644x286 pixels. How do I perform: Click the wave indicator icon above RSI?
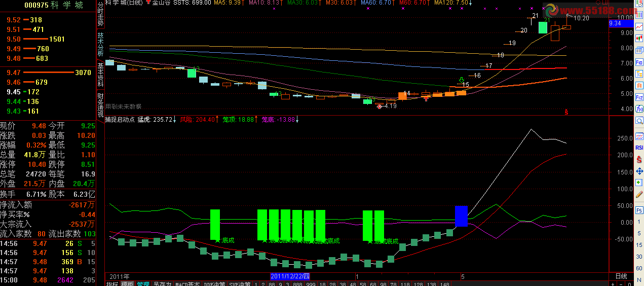point(639,135)
